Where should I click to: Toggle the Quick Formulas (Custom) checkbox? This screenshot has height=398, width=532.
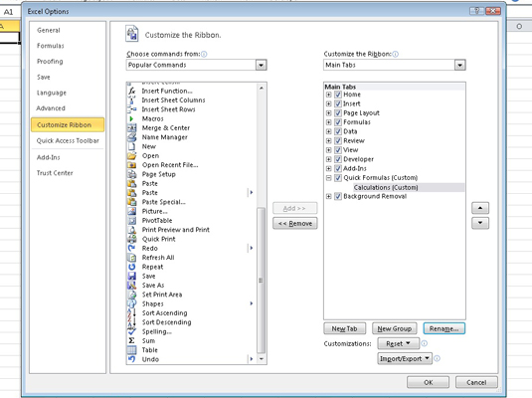(x=338, y=177)
